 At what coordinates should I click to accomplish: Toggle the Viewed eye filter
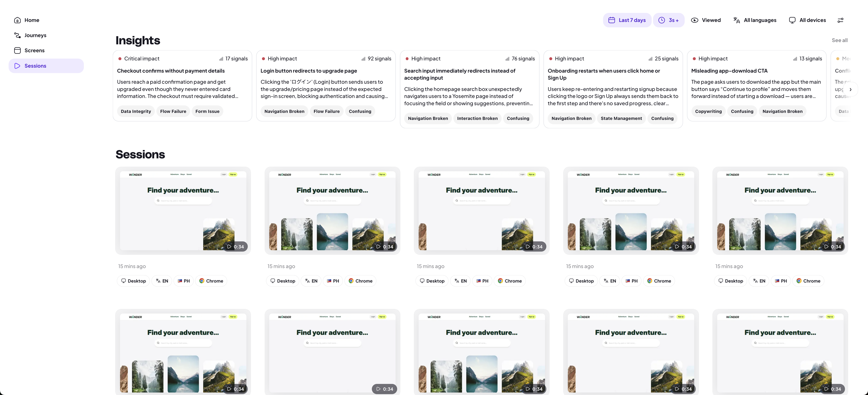[705, 20]
